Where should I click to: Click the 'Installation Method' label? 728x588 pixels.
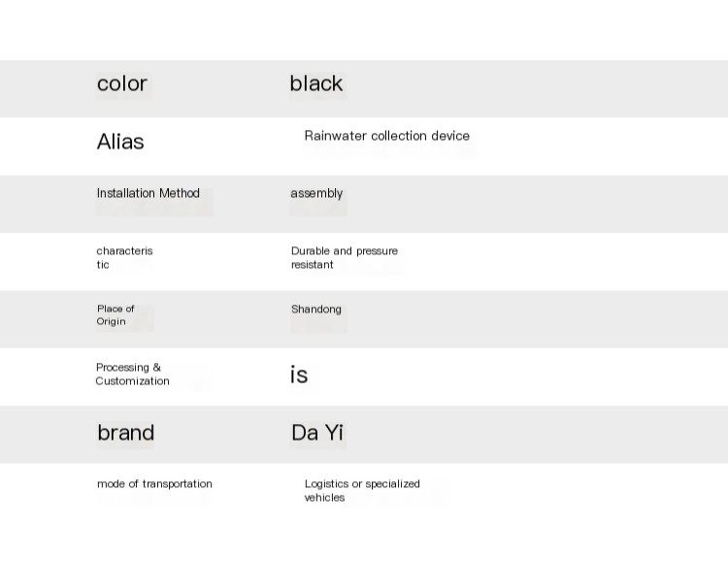(149, 193)
